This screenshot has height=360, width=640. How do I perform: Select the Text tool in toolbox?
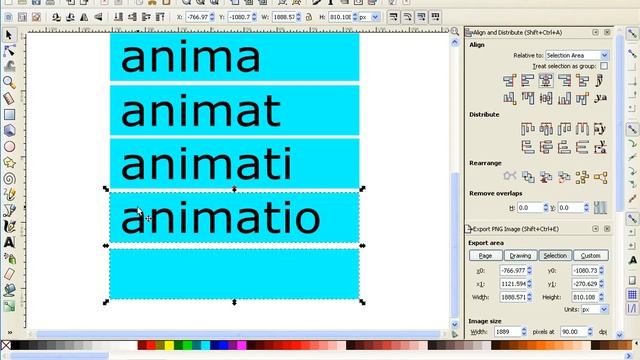(9, 242)
